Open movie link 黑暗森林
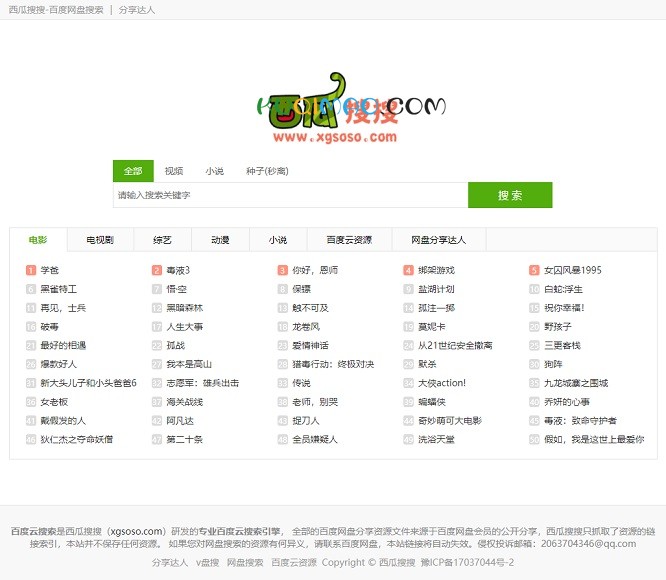The width and height of the screenshot is (666, 580). coord(185,308)
